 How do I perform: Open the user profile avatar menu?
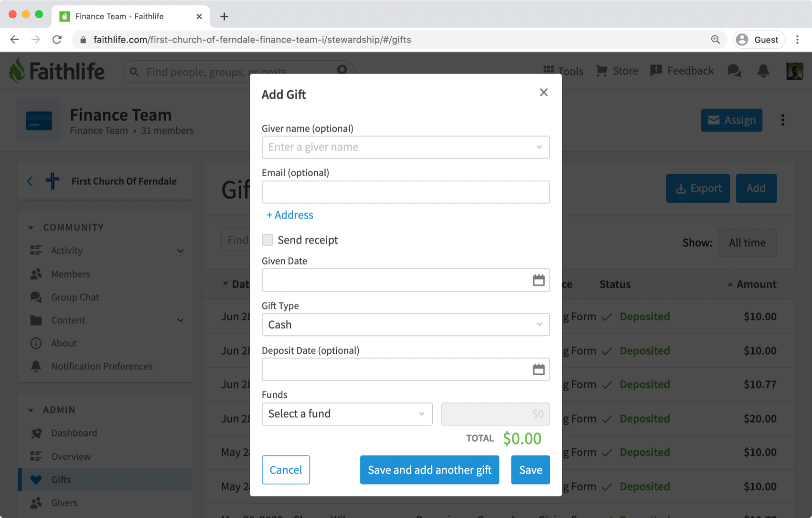point(795,71)
